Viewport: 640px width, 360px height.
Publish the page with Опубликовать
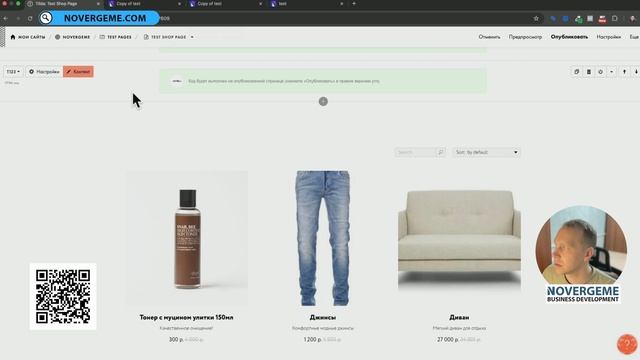(x=569, y=37)
